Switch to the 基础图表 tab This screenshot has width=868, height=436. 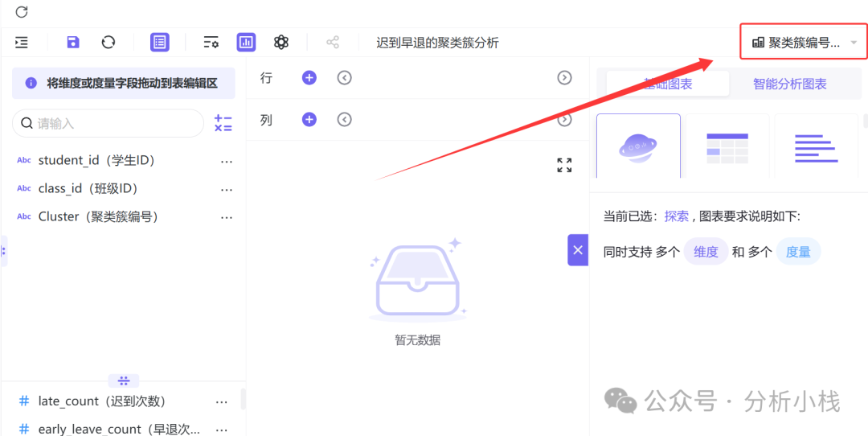pos(668,84)
